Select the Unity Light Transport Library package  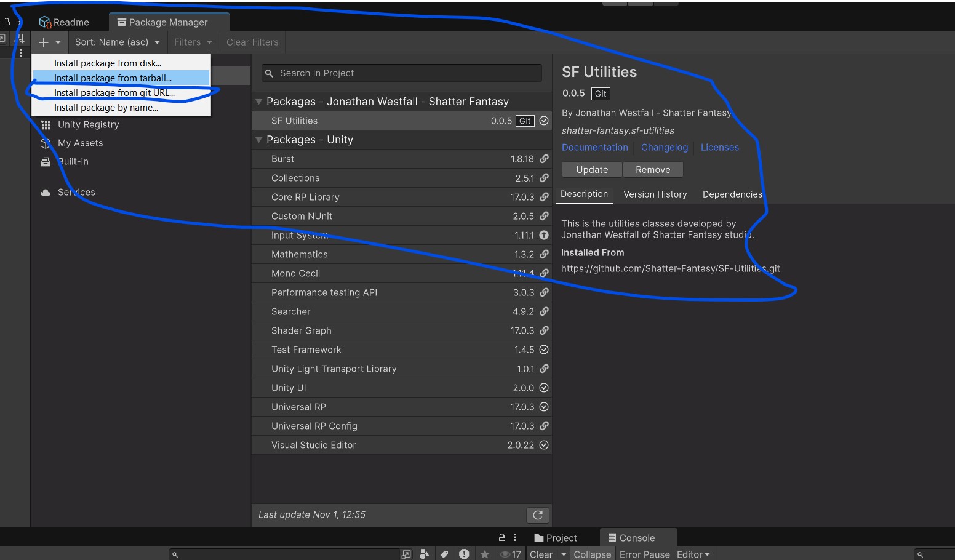[402, 369]
